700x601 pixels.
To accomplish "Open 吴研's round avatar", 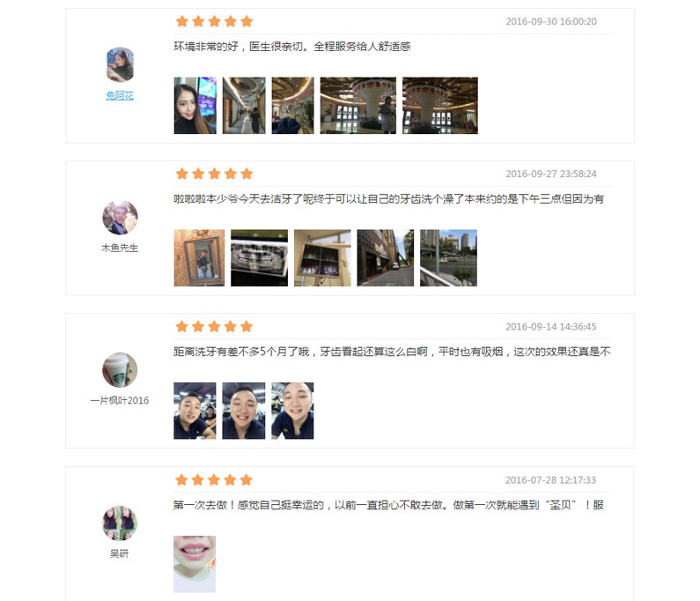I will point(120,523).
